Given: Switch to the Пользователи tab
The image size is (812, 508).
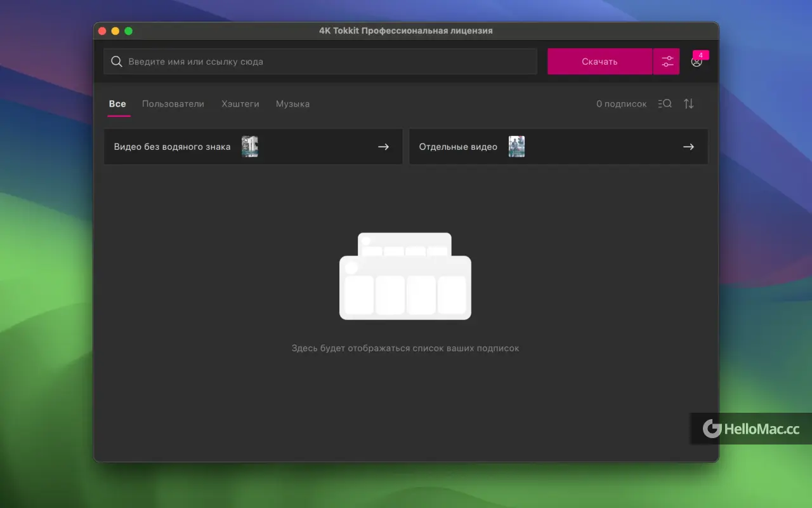Looking at the screenshot, I should (x=173, y=104).
